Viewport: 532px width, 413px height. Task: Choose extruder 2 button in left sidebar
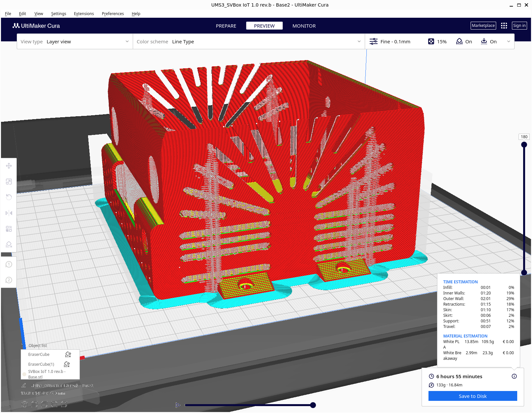[x=9, y=280]
